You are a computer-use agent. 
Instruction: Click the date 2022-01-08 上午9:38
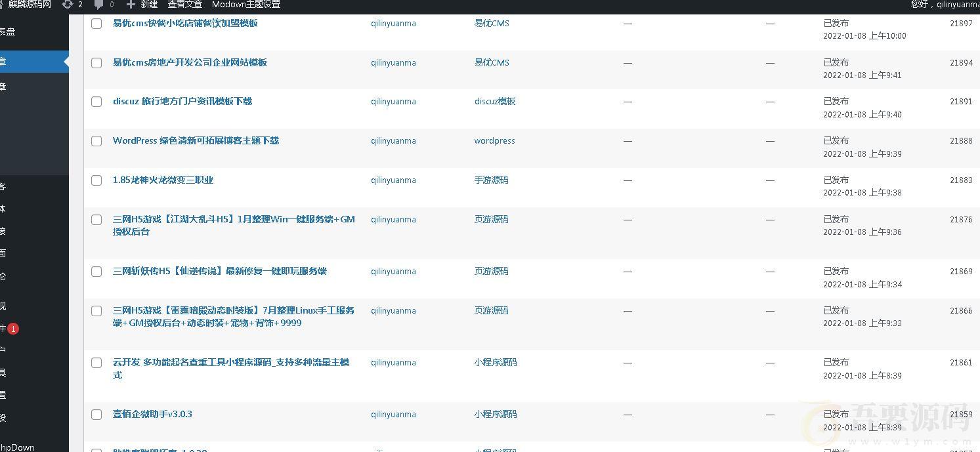click(863, 193)
